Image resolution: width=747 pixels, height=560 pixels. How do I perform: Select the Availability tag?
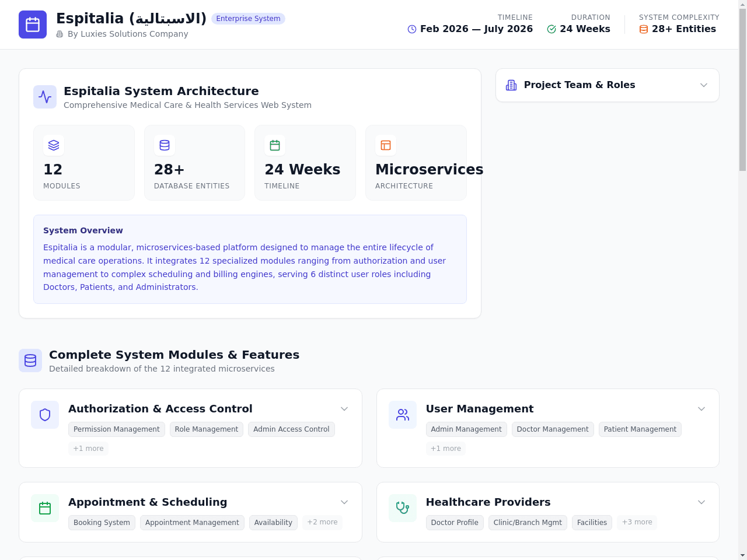tap(273, 523)
